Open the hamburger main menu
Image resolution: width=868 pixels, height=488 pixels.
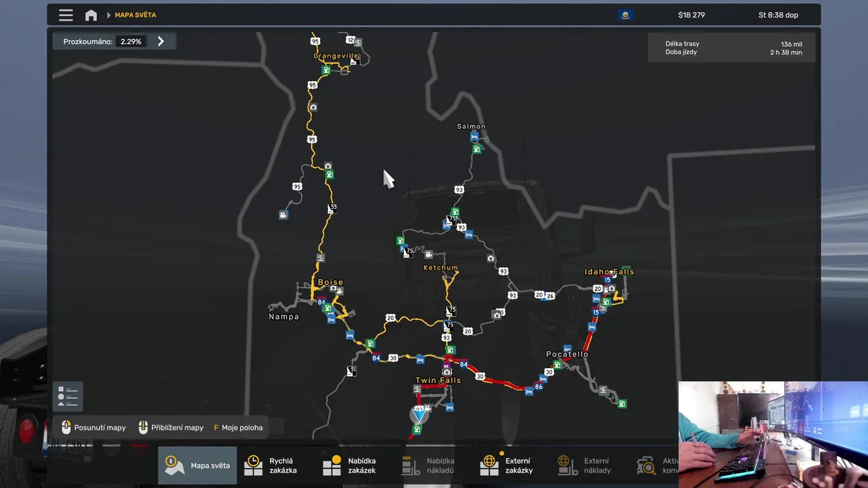click(66, 15)
